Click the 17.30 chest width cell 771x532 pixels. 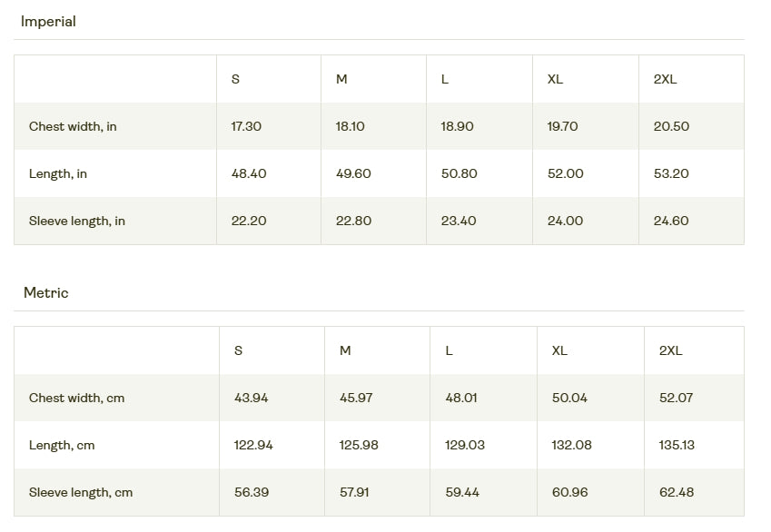pyautogui.click(x=246, y=126)
